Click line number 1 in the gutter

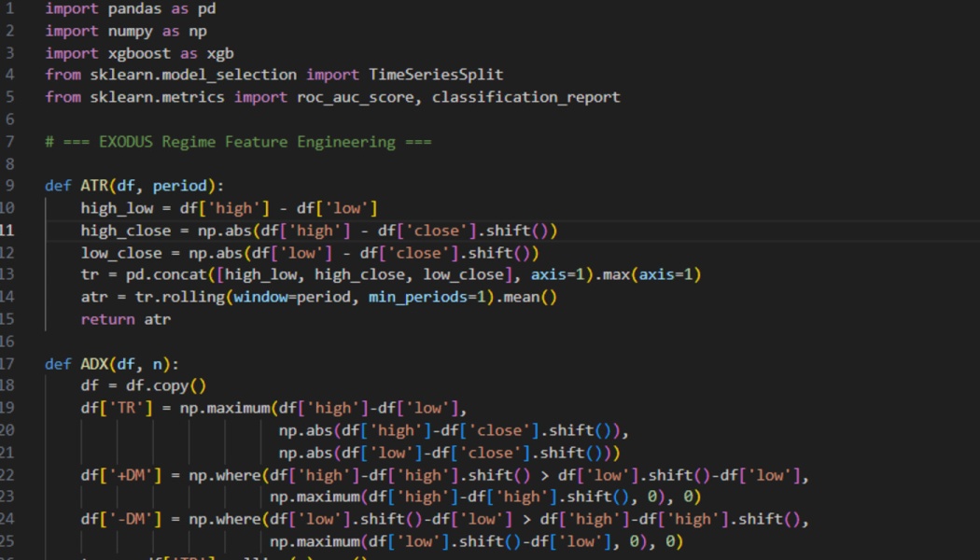(x=9, y=9)
